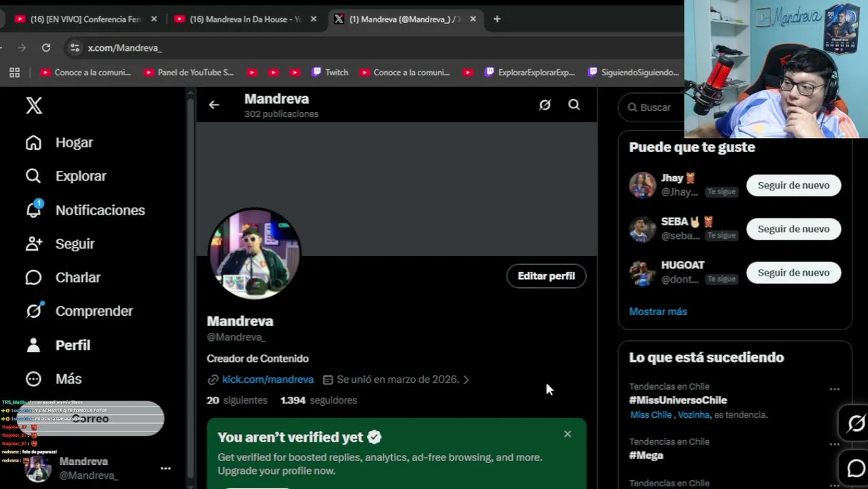Image resolution: width=868 pixels, height=489 pixels.
Task: Reload the browser page
Action: tap(46, 48)
